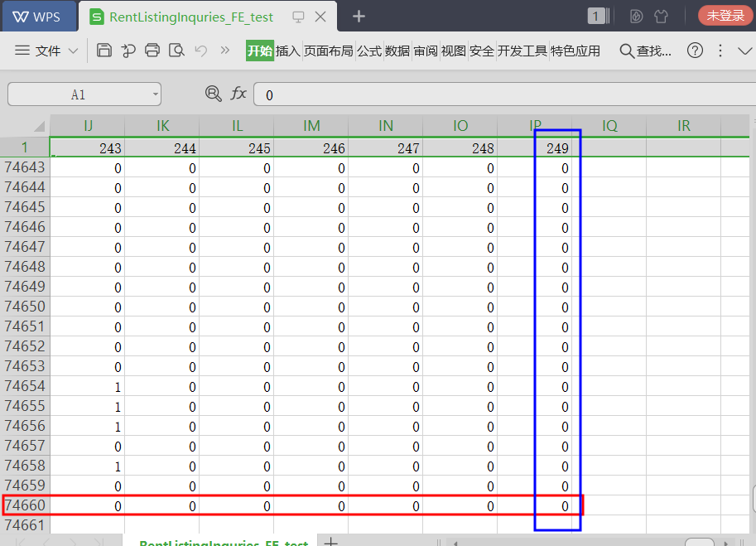
Task: Expand the 文件 dropdown arrow
Action: tap(74, 51)
